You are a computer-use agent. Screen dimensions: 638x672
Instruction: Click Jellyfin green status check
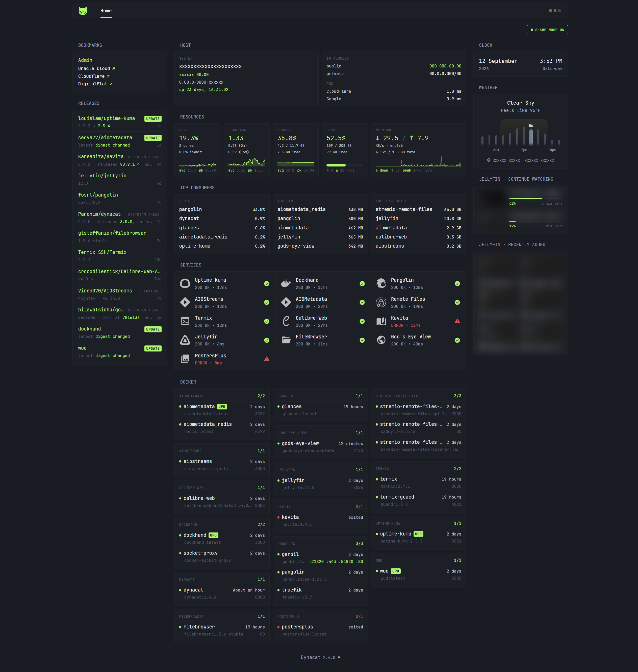coord(267,340)
